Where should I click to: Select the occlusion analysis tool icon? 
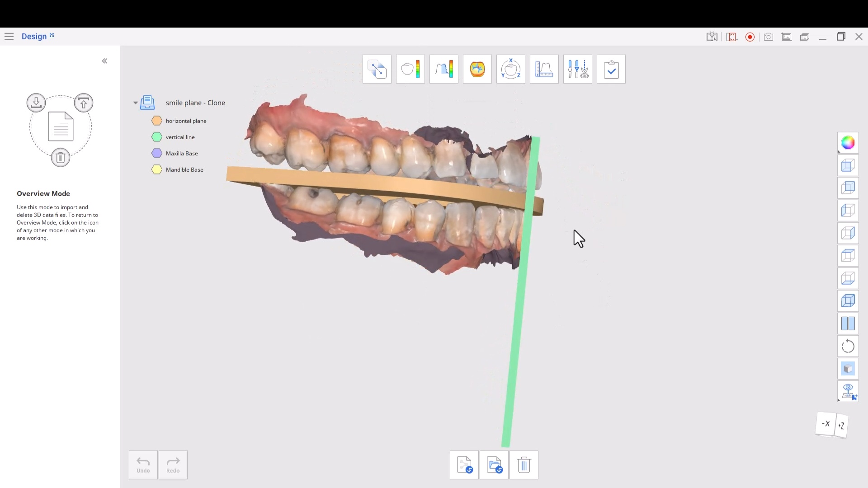[477, 69]
